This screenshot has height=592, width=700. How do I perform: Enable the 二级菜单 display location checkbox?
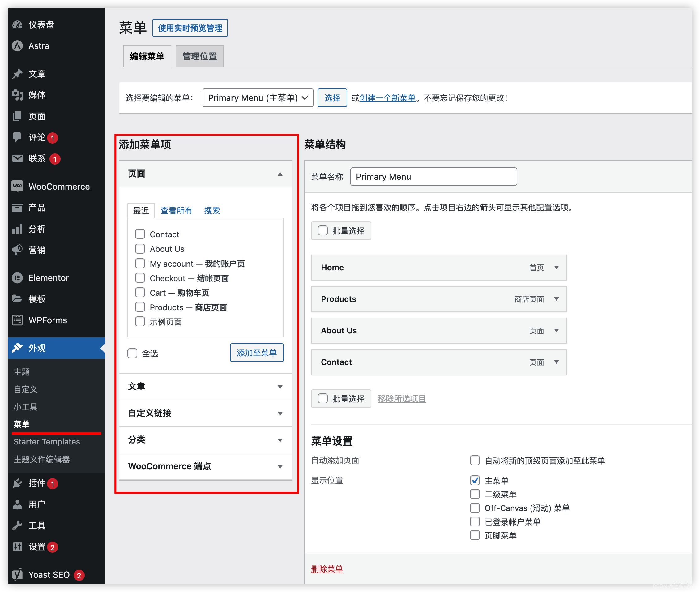pyautogui.click(x=475, y=494)
